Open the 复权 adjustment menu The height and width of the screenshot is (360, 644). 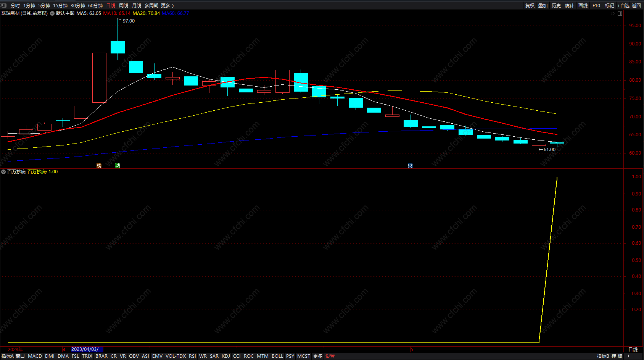(x=530, y=5)
